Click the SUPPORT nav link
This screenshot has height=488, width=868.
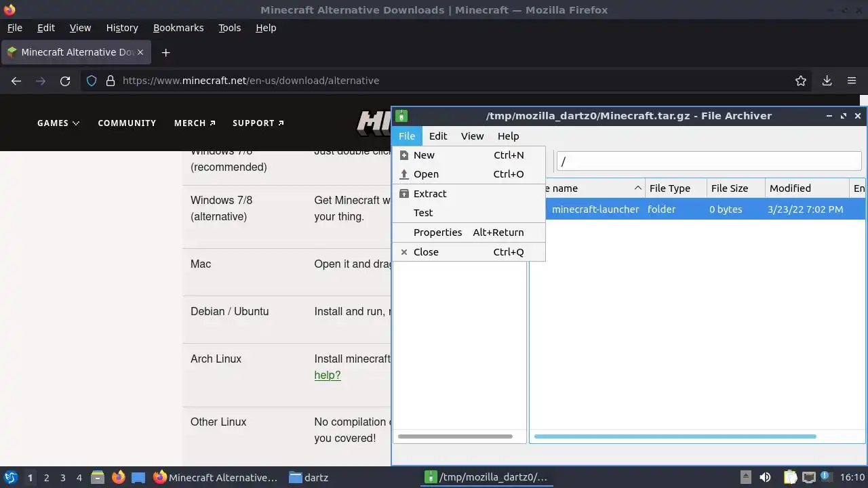258,123
